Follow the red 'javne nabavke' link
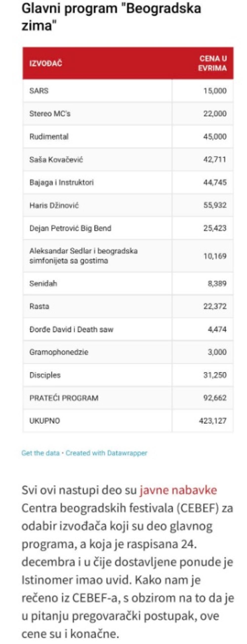Screen dimensions: 247x644 pyautogui.click(x=178, y=490)
